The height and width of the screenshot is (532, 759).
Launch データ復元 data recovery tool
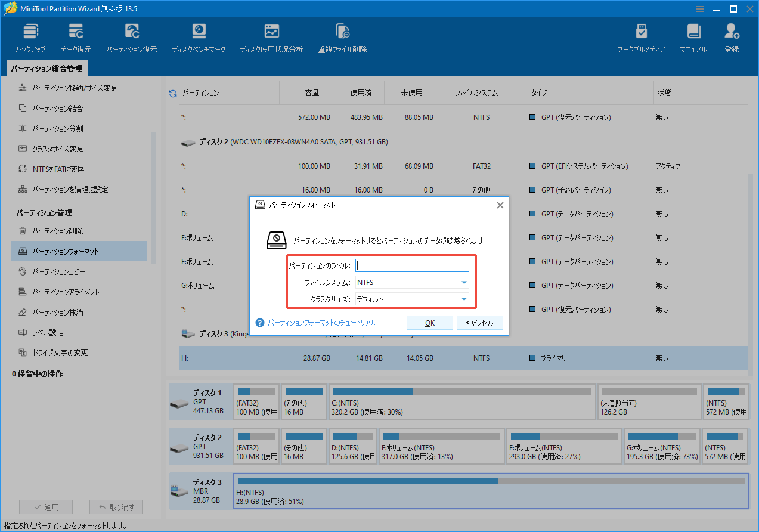(76, 36)
